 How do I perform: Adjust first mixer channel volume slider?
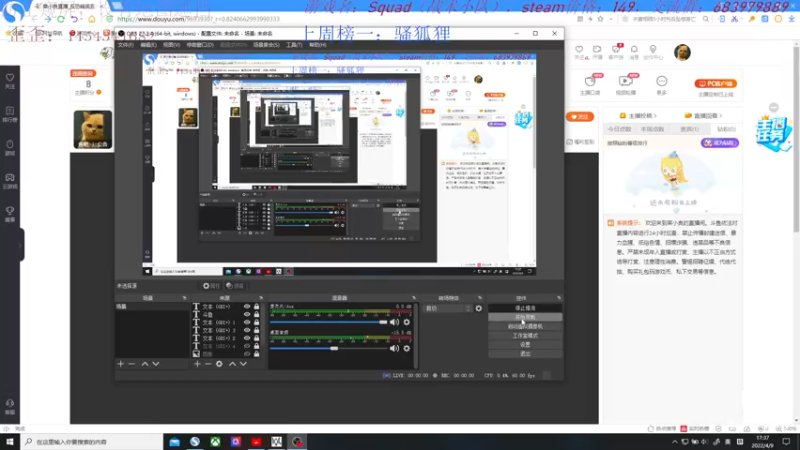point(329,322)
